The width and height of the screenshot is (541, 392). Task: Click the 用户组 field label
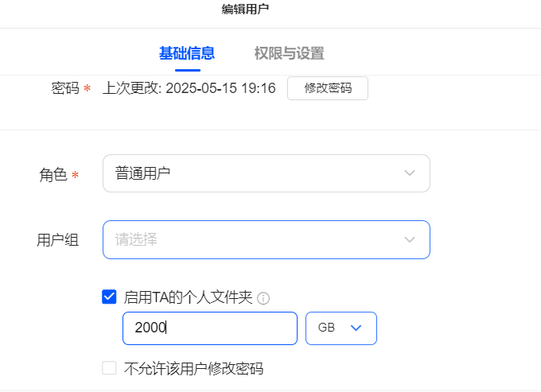(58, 240)
